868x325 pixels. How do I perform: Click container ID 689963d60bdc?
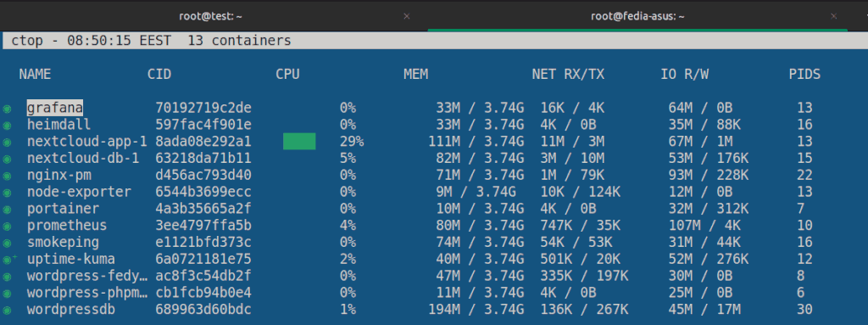203,310
